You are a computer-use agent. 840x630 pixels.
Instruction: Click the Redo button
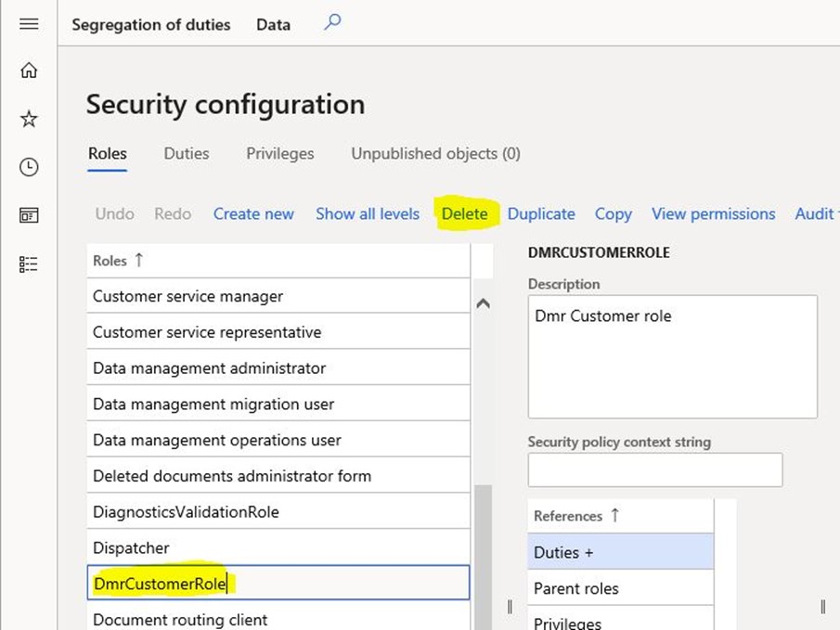(173, 213)
